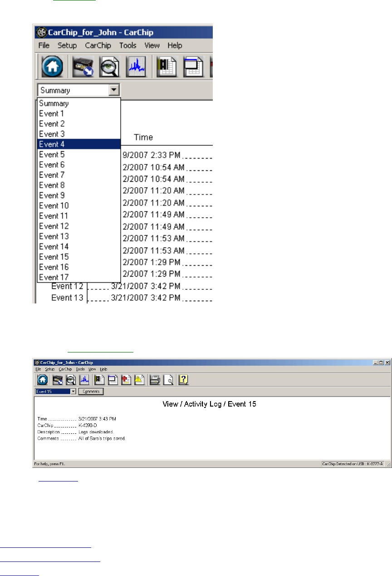Select Event 7 in dropdown list
This screenshot has height=576, width=392.
coord(79,175)
